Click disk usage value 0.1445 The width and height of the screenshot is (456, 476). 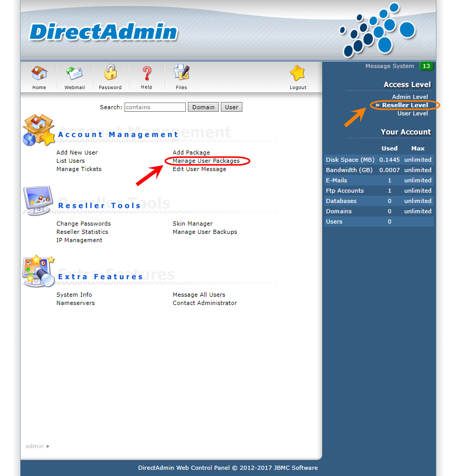389,160
